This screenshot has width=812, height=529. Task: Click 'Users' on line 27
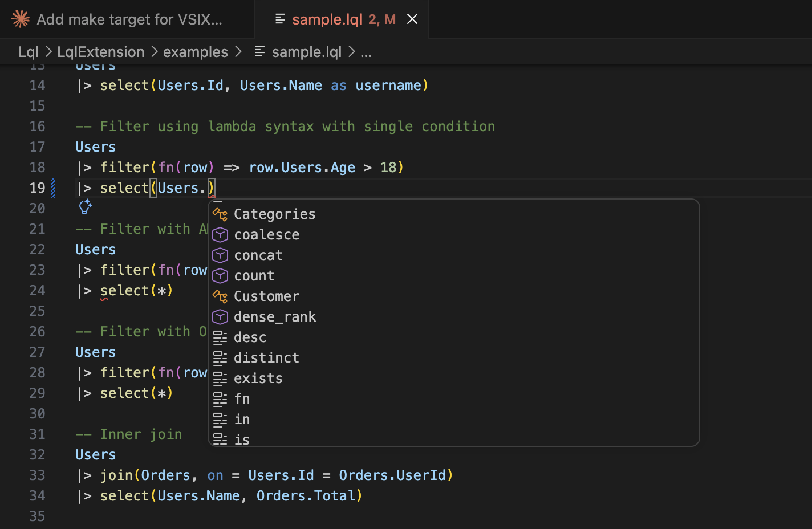[x=96, y=352]
